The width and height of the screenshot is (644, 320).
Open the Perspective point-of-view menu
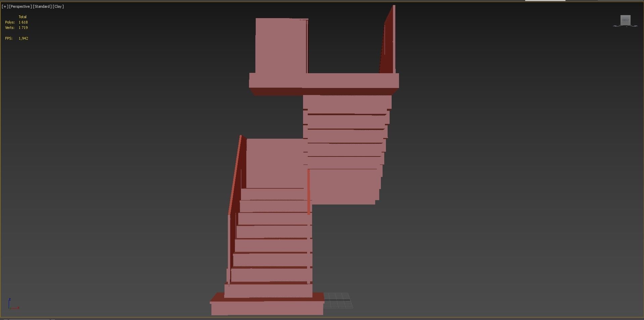[x=20, y=6]
